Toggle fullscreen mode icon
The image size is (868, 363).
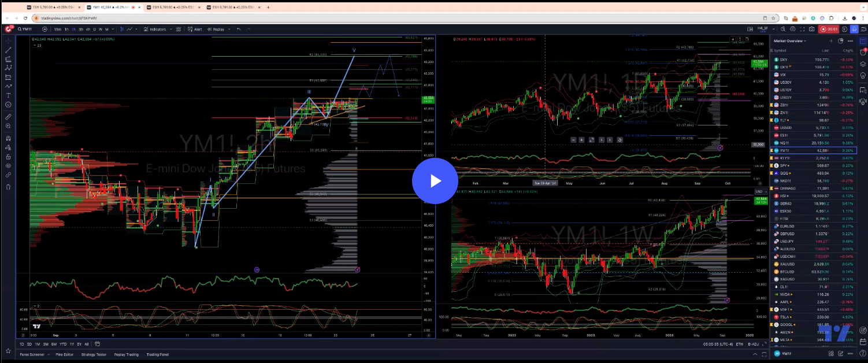pos(802,29)
